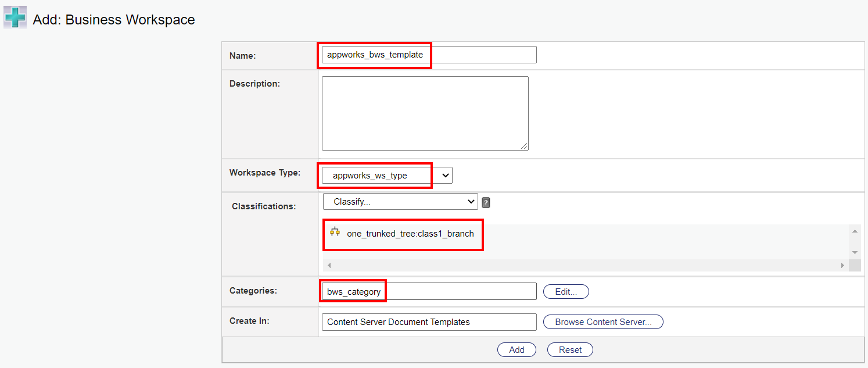868x368 pixels.
Task: Click the Categories field showing bws_category
Action: point(429,291)
